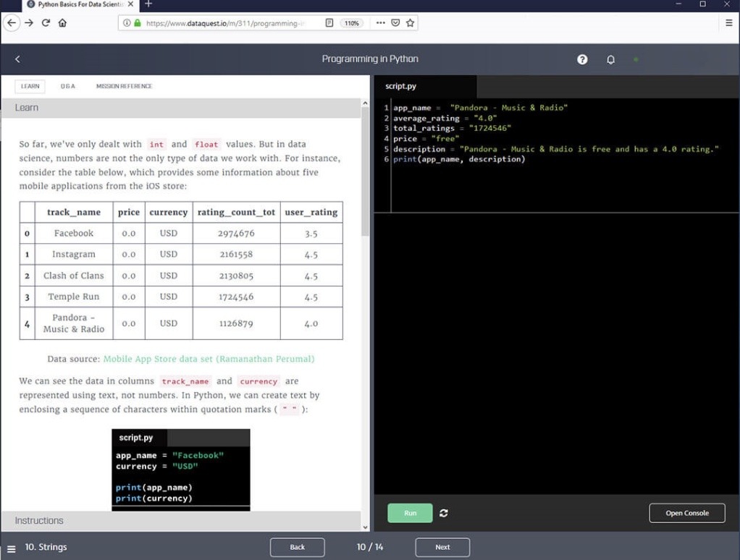
Task: Click the inline 'float' code keyword
Action: click(x=206, y=145)
